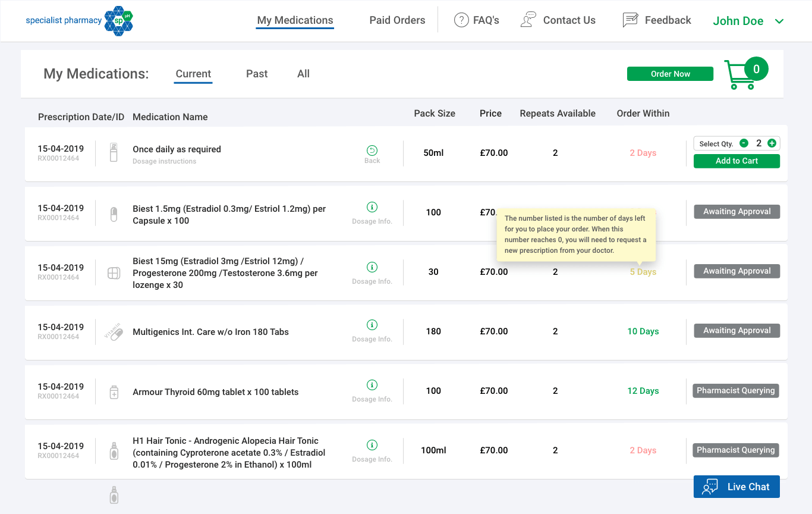The image size is (812, 514).
Task: Click the 'Pack Size' column header
Action: (x=435, y=114)
